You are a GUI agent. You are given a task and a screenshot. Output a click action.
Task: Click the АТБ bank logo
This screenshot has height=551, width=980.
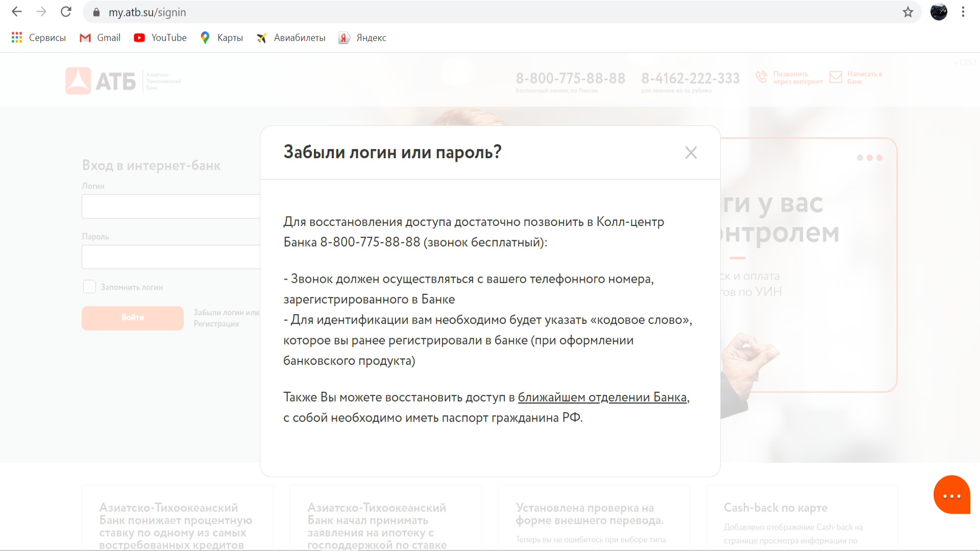point(123,81)
